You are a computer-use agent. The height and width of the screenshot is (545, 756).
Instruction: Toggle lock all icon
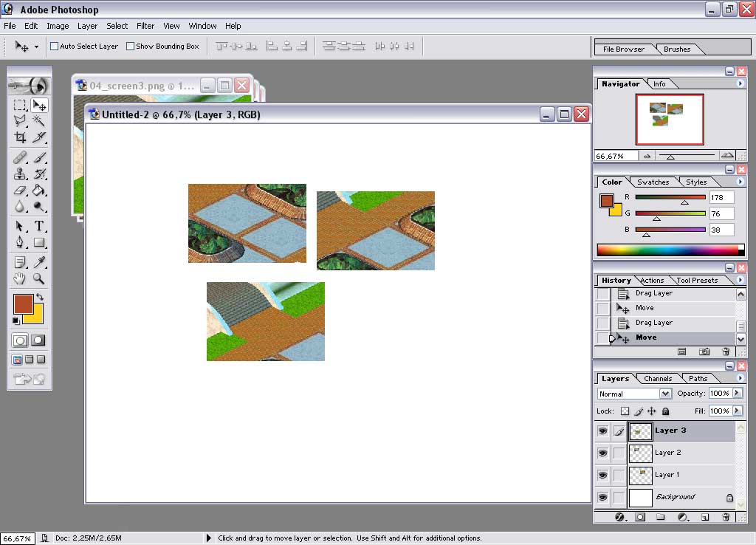(665, 411)
